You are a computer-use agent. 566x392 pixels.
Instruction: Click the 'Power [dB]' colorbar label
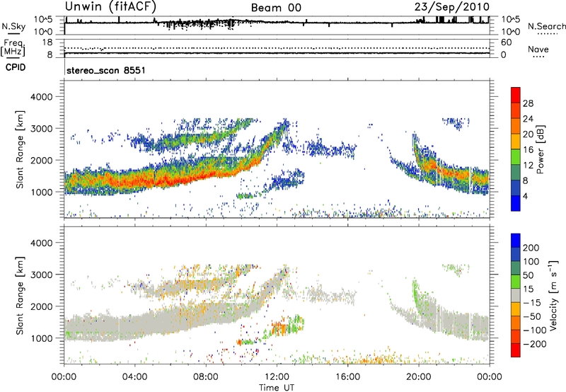click(540, 149)
